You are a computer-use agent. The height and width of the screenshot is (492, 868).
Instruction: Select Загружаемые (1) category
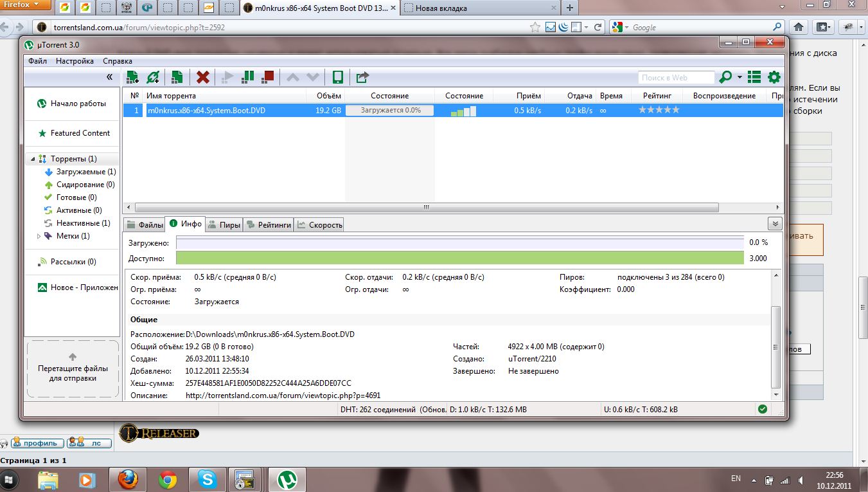pyautogui.click(x=80, y=172)
